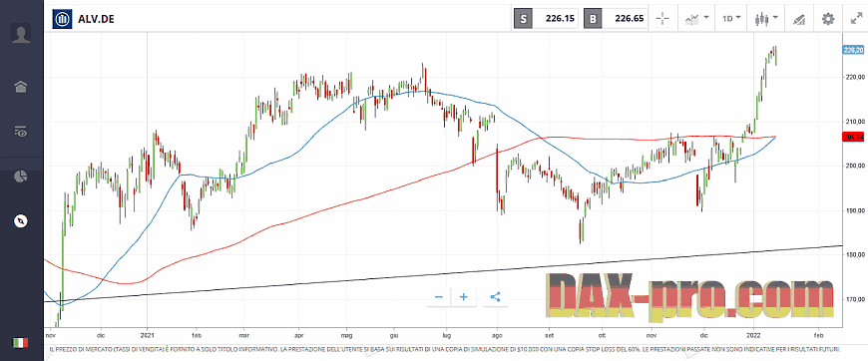This screenshot has height=361, width=868.
Task: Click the 'feb' label at right of time axis
Action: (820, 335)
